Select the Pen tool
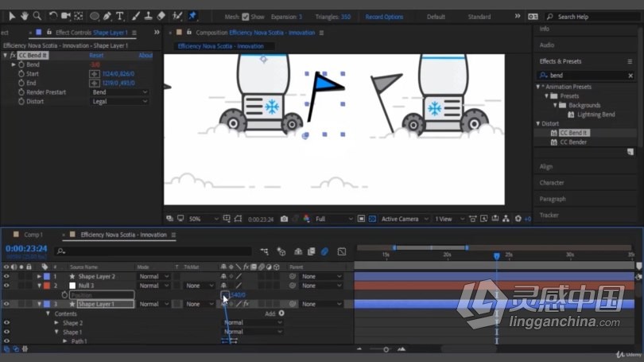This screenshot has width=644, height=362. [x=107, y=16]
